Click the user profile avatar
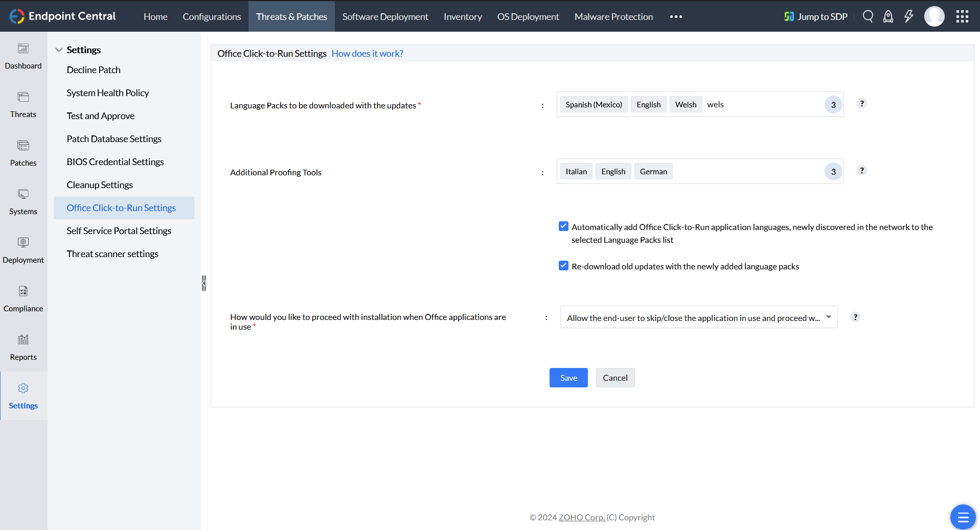Image resolution: width=980 pixels, height=530 pixels. [x=934, y=16]
